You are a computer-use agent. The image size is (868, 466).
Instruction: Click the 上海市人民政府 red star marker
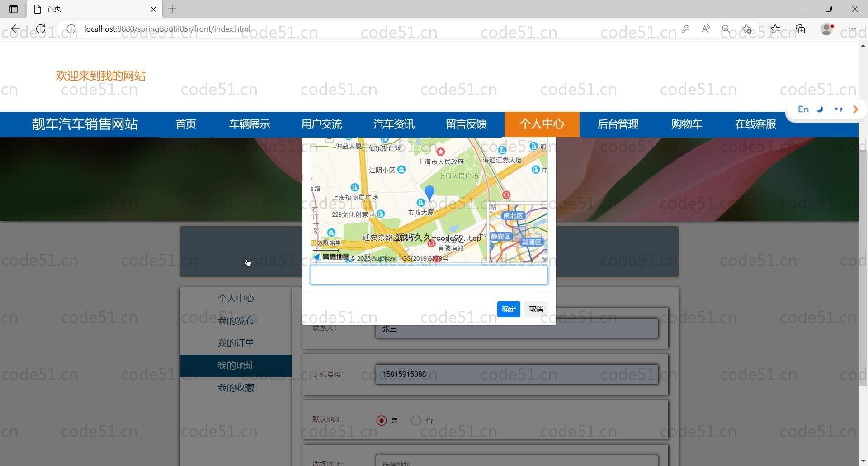pyautogui.click(x=440, y=152)
